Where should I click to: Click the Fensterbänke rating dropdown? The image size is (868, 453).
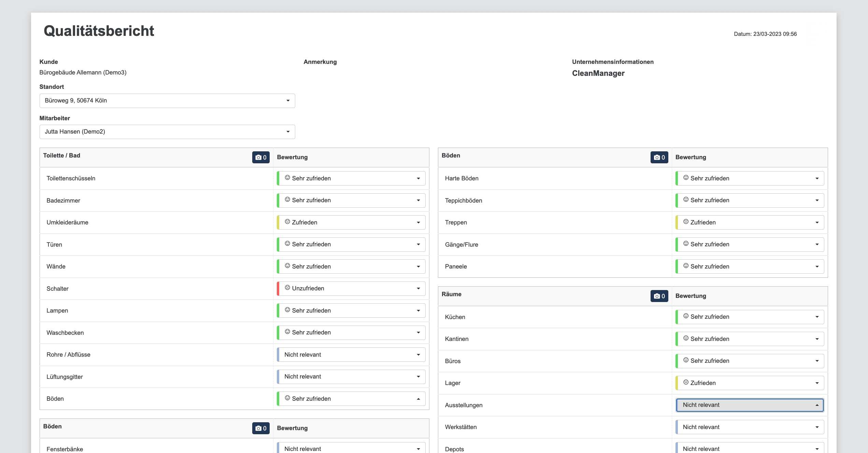click(x=352, y=448)
